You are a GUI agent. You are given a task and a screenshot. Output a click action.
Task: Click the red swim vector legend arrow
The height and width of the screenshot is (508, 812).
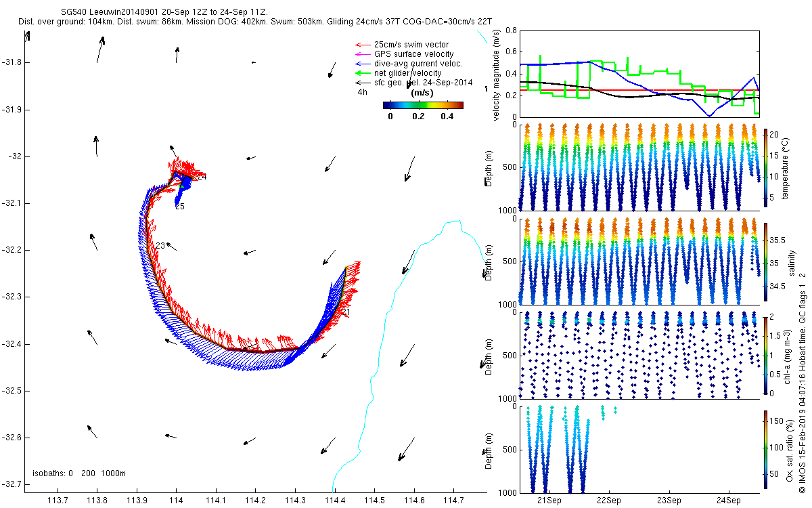pyautogui.click(x=362, y=45)
